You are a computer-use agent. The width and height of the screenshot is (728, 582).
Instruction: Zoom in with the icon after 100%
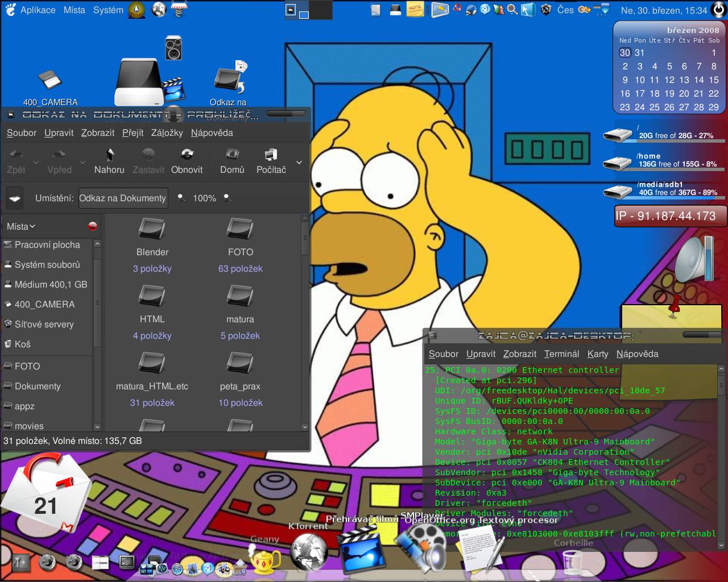227,198
